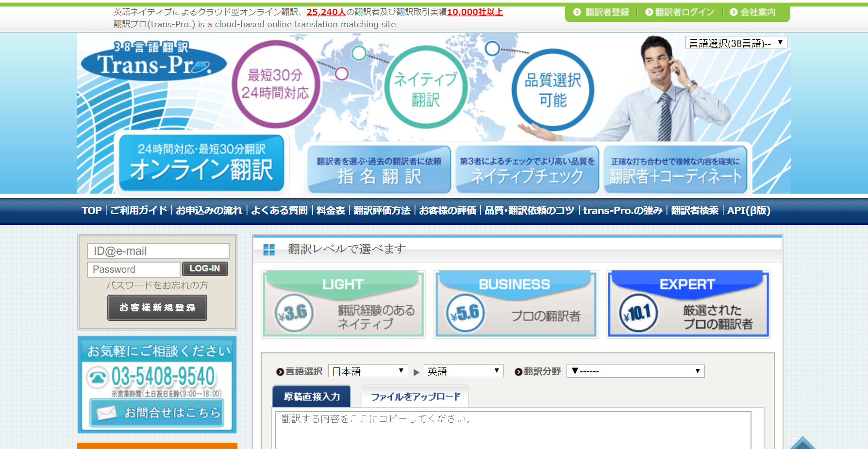
Task: Open 品質・翻訳依頼のコツ menu item
Action: [x=529, y=210]
